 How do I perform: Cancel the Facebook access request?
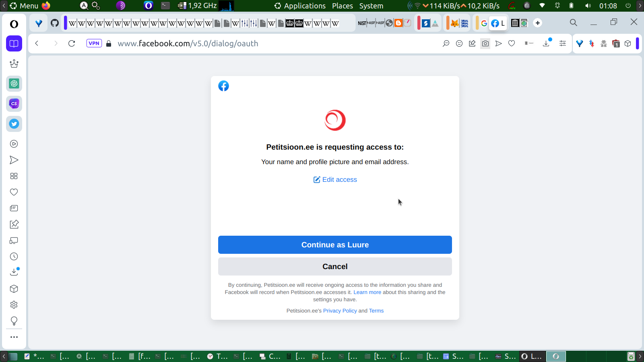335,267
